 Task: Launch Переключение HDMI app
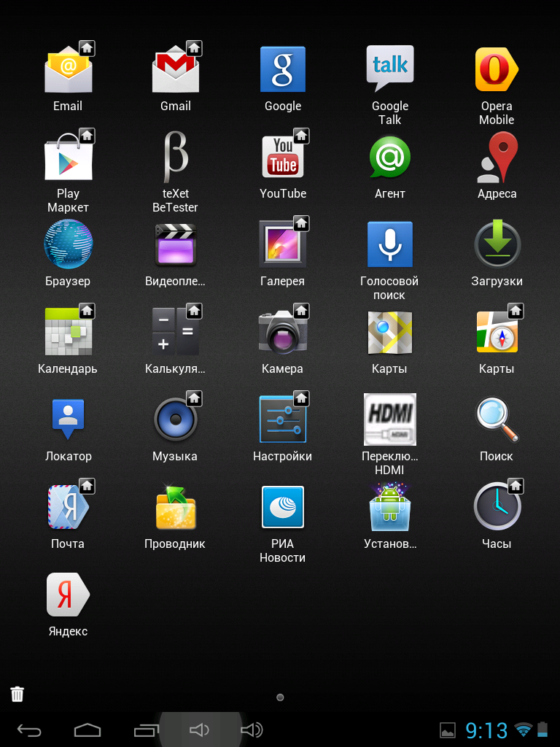tap(390, 419)
